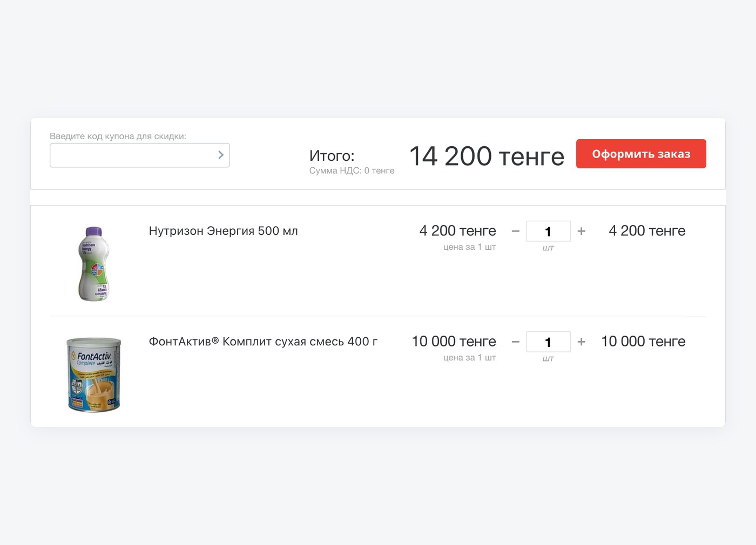756x545 pixels.
Task: Click шт label under ФонтАктив quantity
Action: coord(548,359)
